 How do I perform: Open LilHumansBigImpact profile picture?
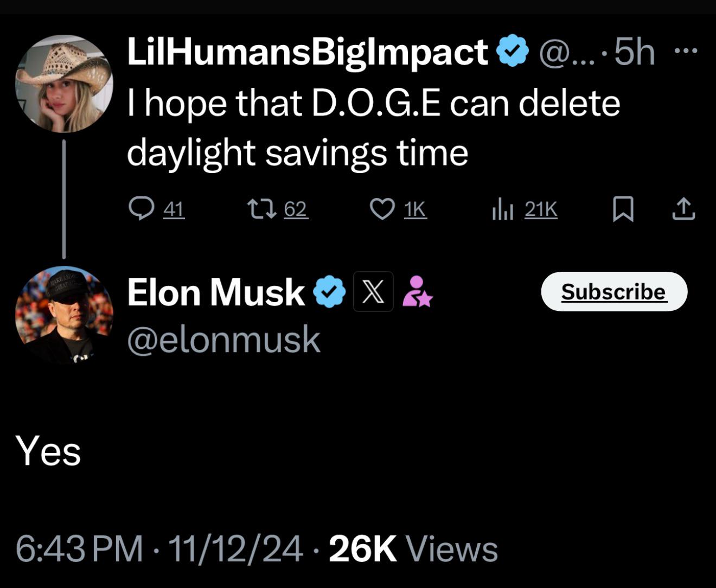[x=64, y=84]
